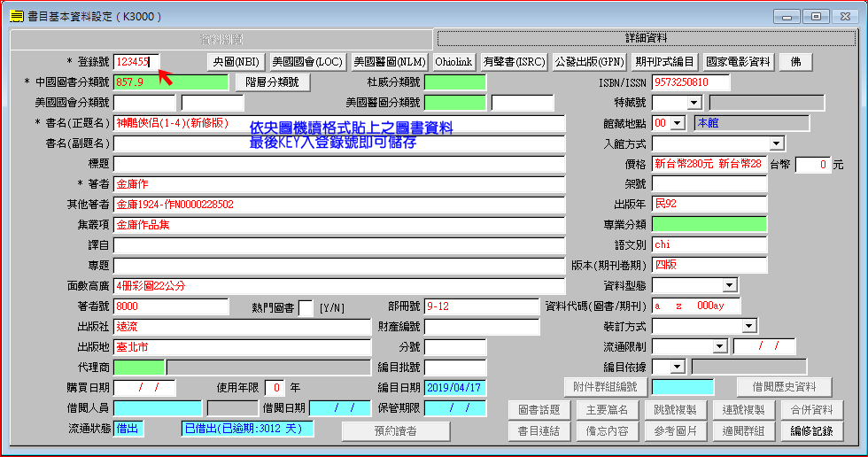Image resolution: width=868 pixels, height=457 pixels.
Task: Open 借閱歷史資料
Action: point(785,387)
